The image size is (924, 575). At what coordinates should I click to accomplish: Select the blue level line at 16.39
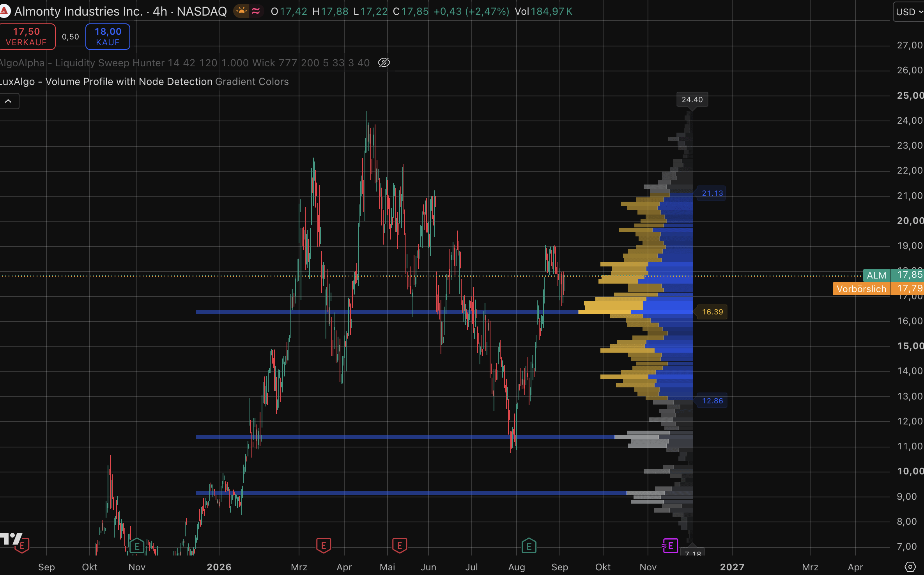(387, 312)
